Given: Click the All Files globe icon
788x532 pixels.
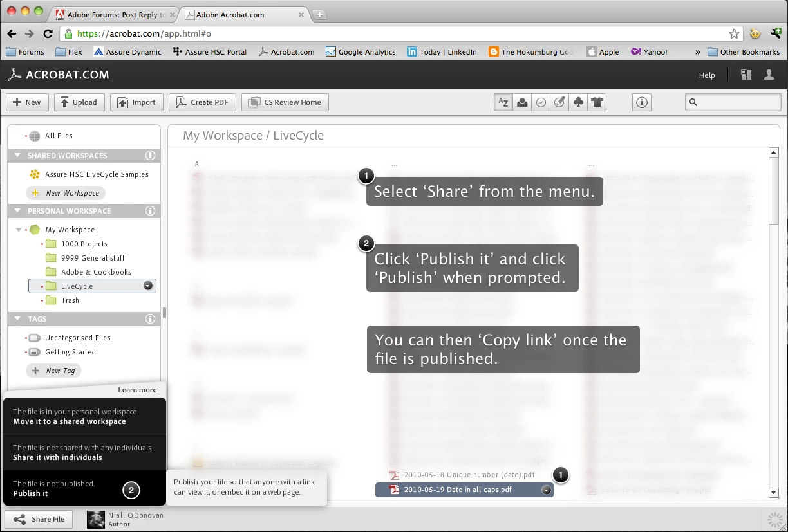Looking at the screenshot, I should coord(35,136).
